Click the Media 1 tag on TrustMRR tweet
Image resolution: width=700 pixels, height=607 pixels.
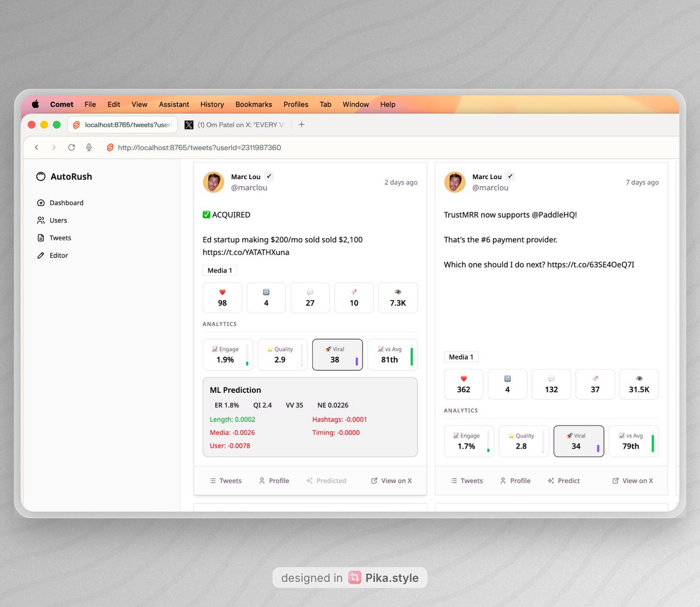(x=461, y=357)
